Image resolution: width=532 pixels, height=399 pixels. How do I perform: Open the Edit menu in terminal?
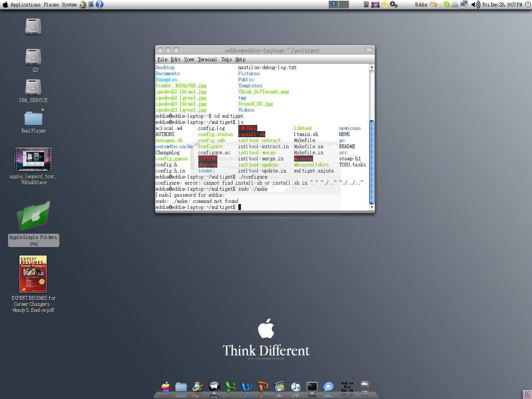[176, 59]
